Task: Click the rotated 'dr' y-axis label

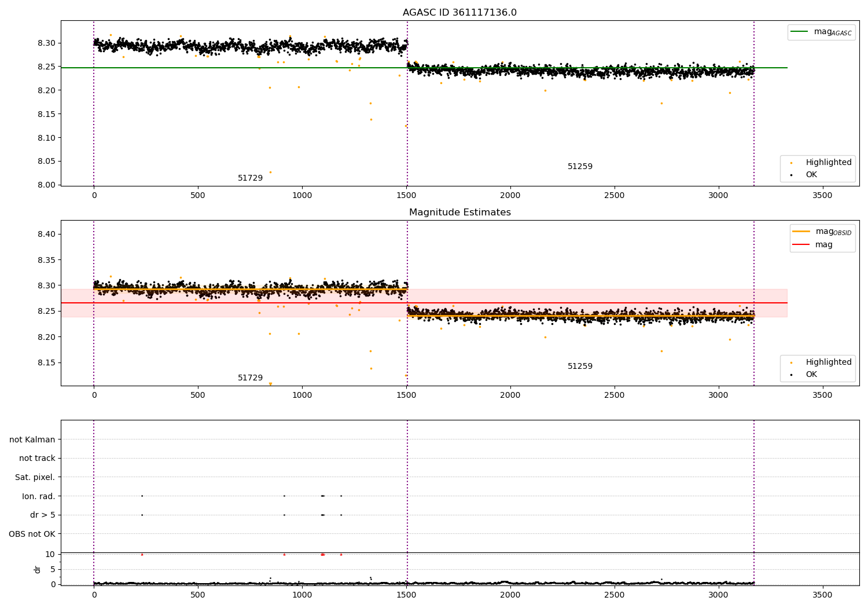Action: (x=38, y=569)
